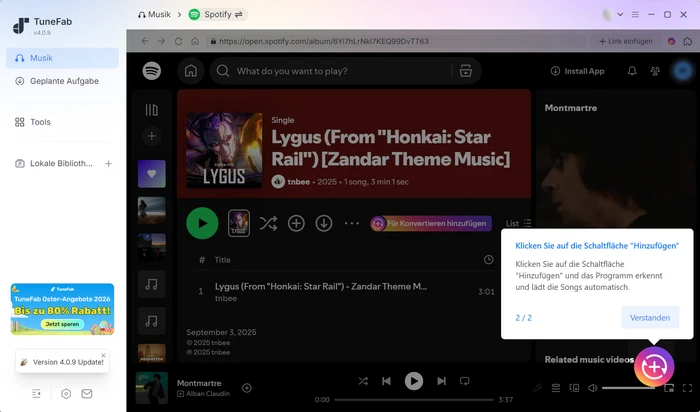Open Spotify notifications bell
This screenshot has height=412, width=700.
coord(632,71)
